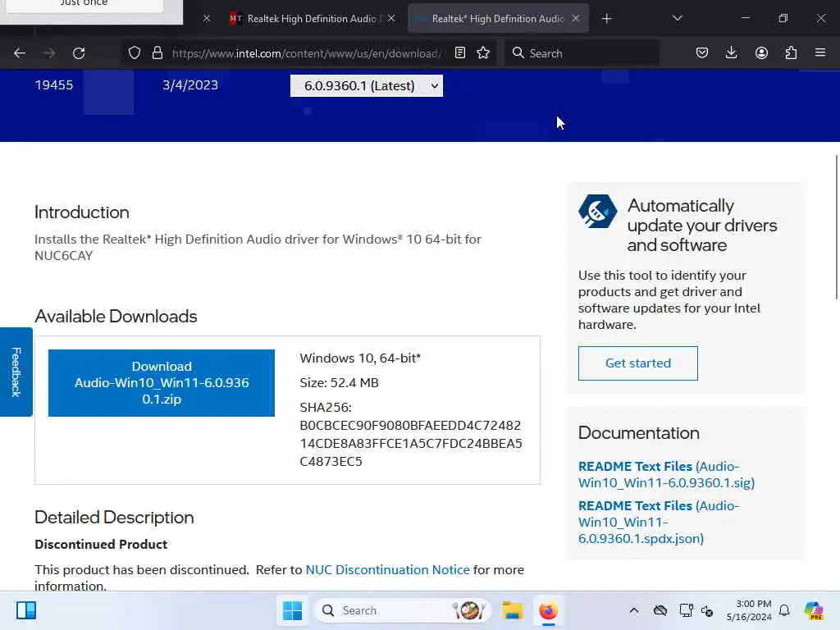Open File Explorer from taskbar
The image size is (840, 630).
pos(512,610)
